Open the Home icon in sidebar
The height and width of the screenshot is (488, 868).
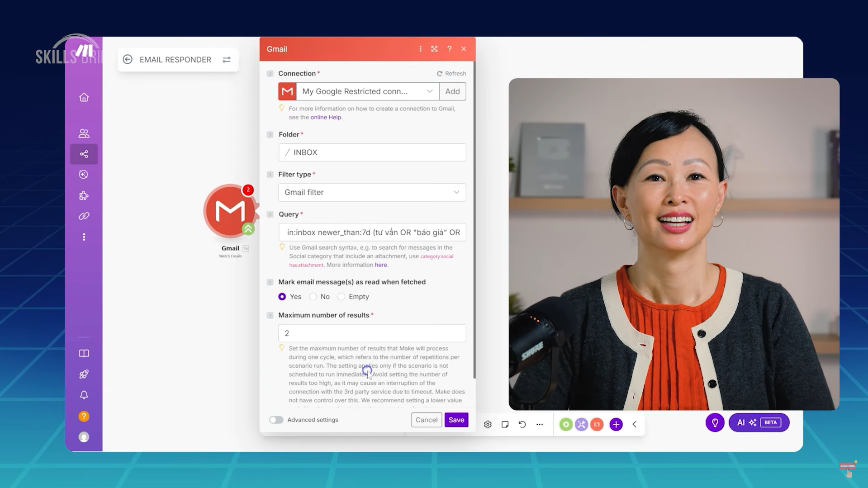(x=84, y=97)
